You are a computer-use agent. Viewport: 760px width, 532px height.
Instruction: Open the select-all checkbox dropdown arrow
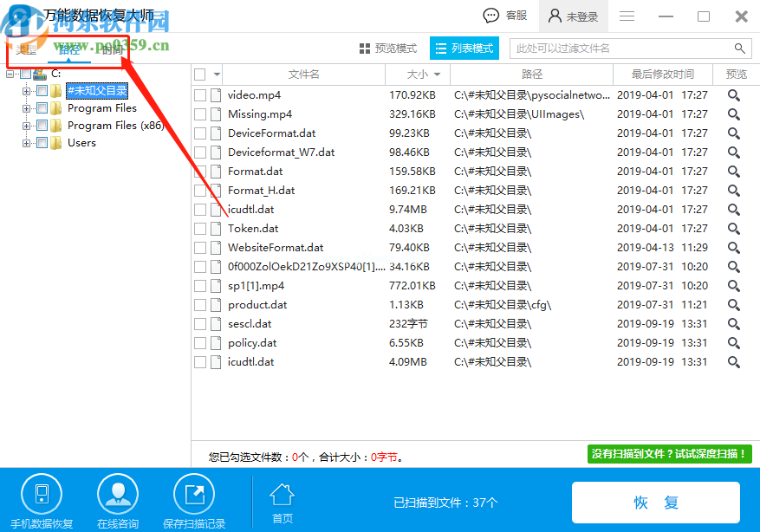217,75
